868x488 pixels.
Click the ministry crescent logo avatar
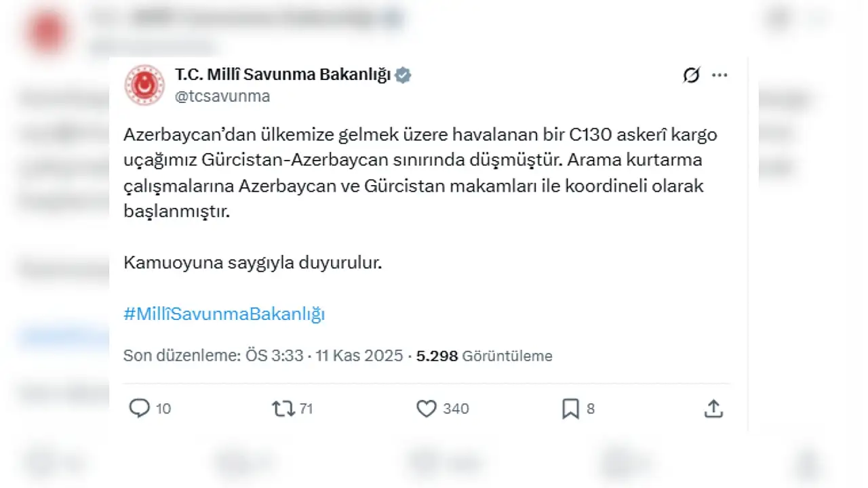click(144, 85)
